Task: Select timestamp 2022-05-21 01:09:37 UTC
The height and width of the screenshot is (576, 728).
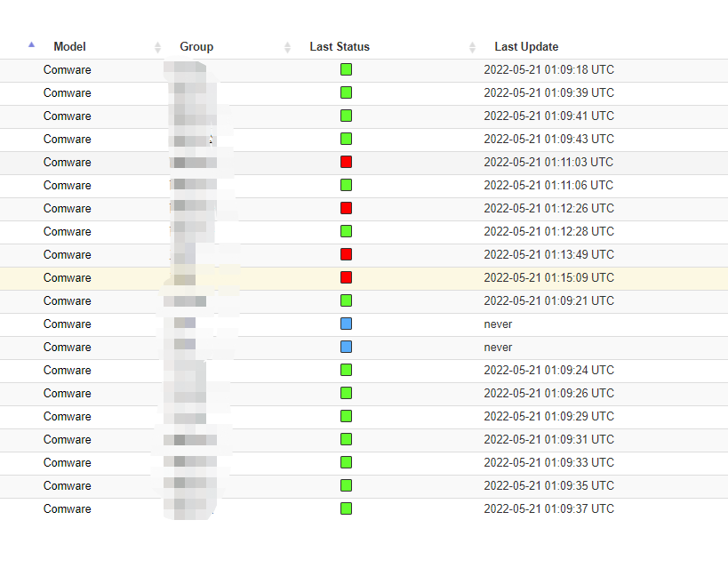Action: (548, 508)
